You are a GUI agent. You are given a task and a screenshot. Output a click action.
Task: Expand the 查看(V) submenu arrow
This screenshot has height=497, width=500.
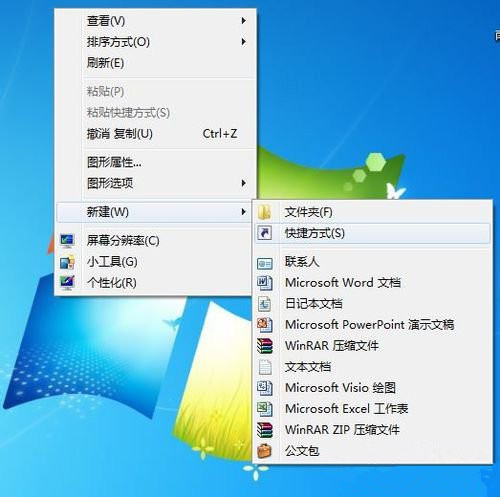244,21
